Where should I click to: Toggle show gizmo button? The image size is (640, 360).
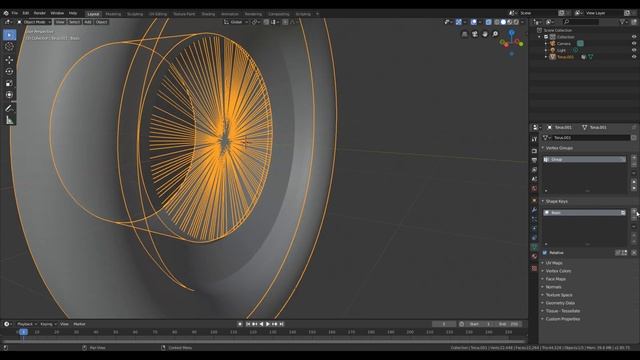pyautogui.click(x=459, y=22)
